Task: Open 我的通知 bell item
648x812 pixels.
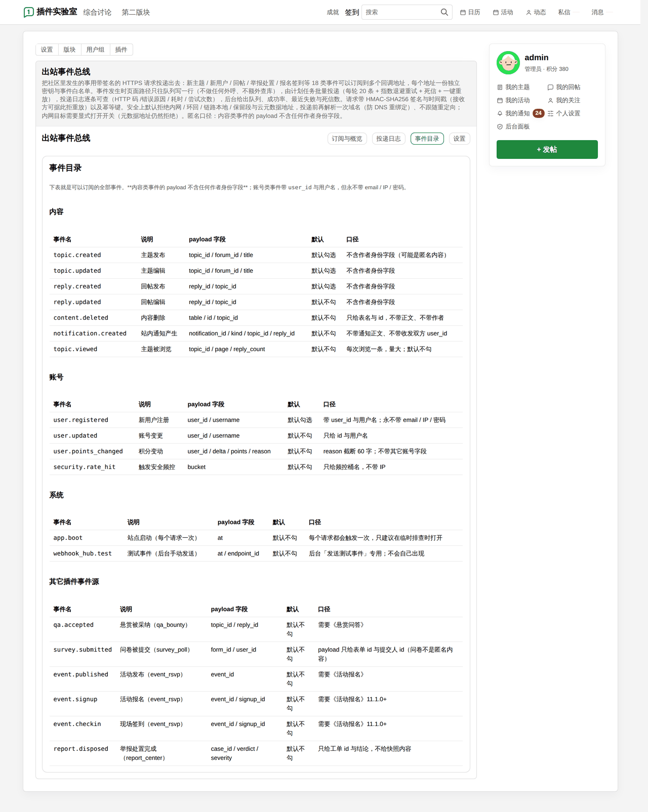Action: click(x=513, y=113)
